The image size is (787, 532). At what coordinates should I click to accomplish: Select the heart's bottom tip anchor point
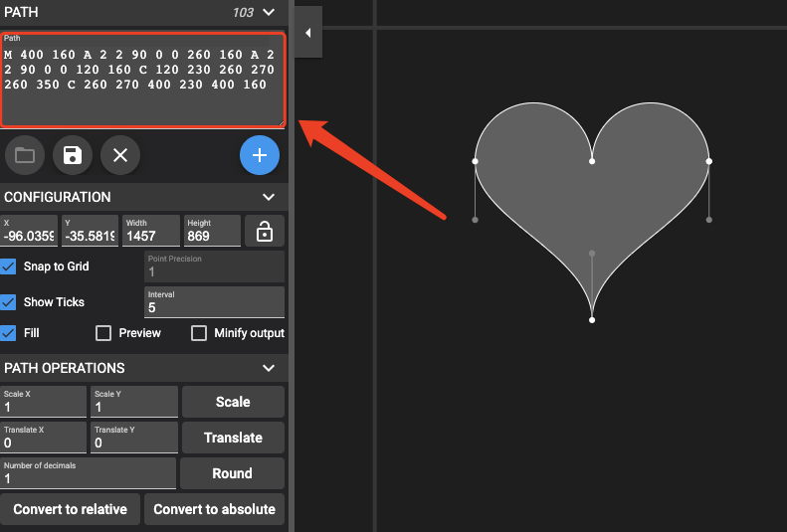[x=592, y=320]
